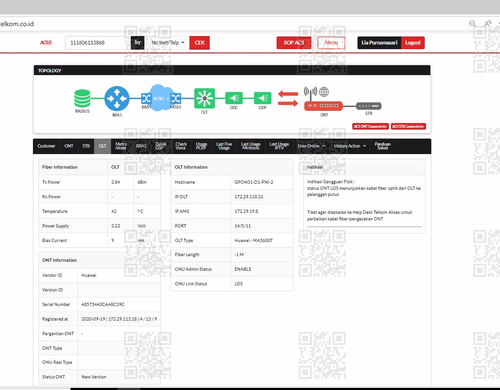Open the Last Usage IPTV tab

pyautogui.click(x=279, y=146)
